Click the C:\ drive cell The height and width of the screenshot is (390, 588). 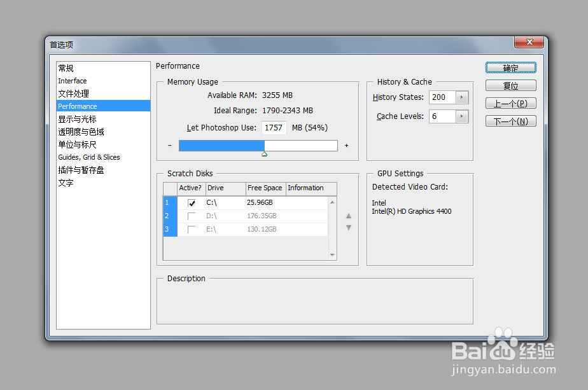(x=211, y=202)
